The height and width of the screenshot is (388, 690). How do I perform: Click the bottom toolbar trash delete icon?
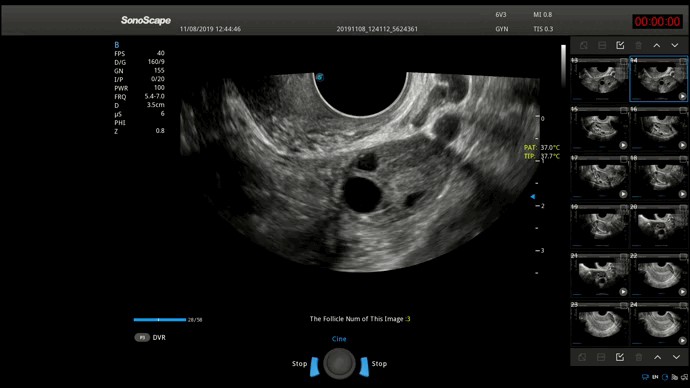pos(639,357)
